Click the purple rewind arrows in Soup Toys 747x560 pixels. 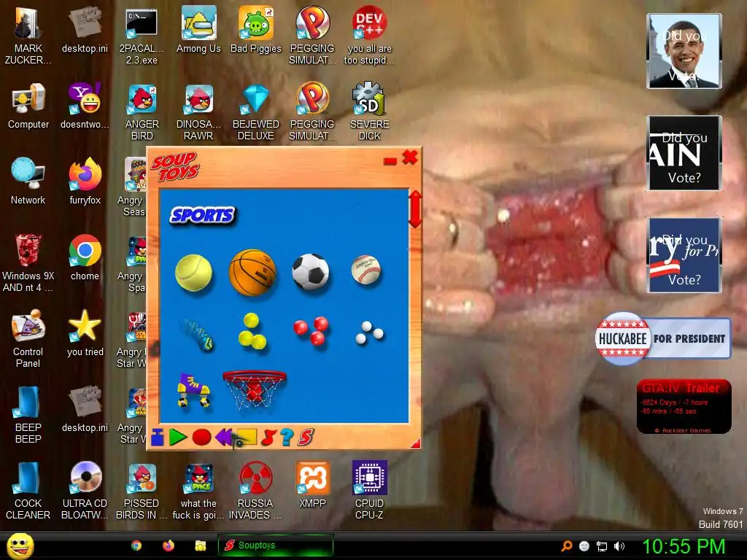tap(223, 437)
